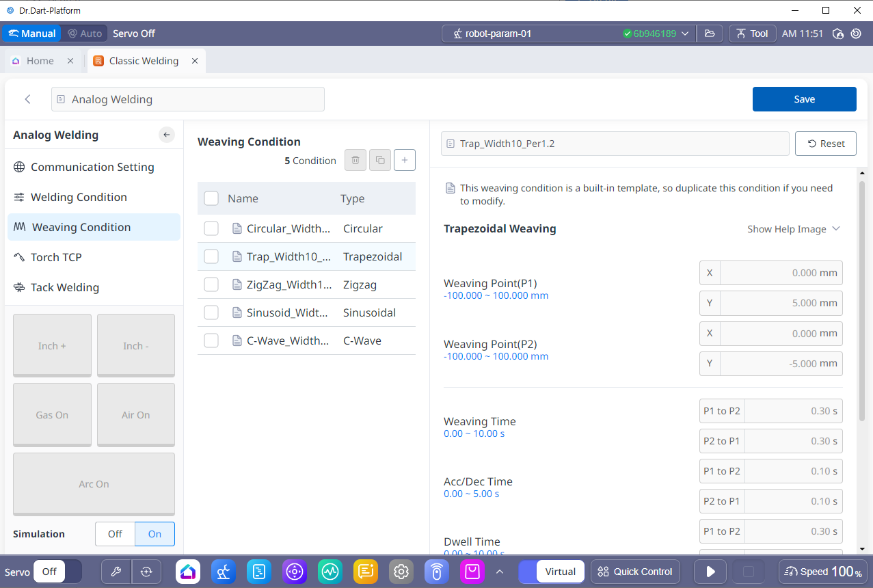Viewport: 873px width, 588px height.
Task: Click the duplicate condition icon
Action: [x=380, y=161]
